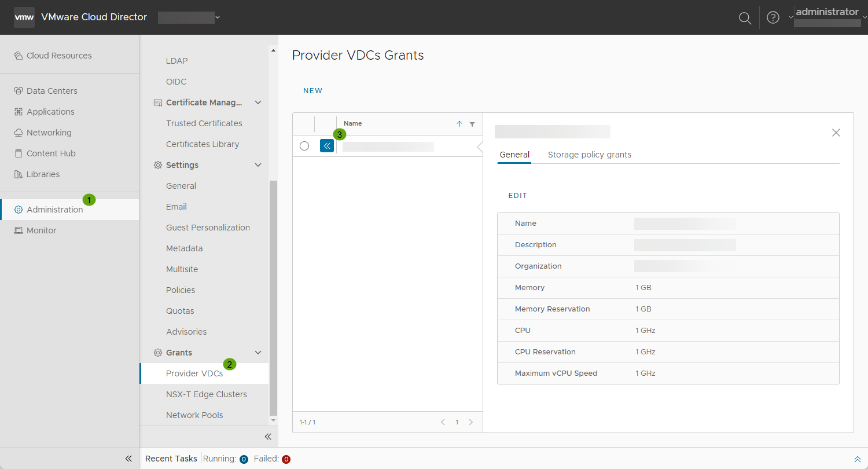This screenshot has height=469, width=868.
Task: Click the NEW grant button
Action: (313, 91)
